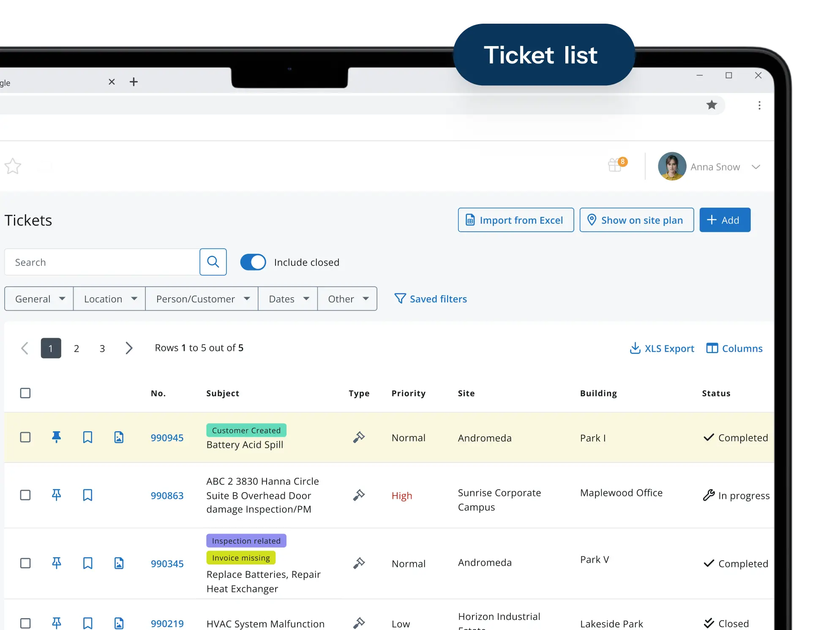Click XLS Export
840x630 pixels.
tap(662, 348)
